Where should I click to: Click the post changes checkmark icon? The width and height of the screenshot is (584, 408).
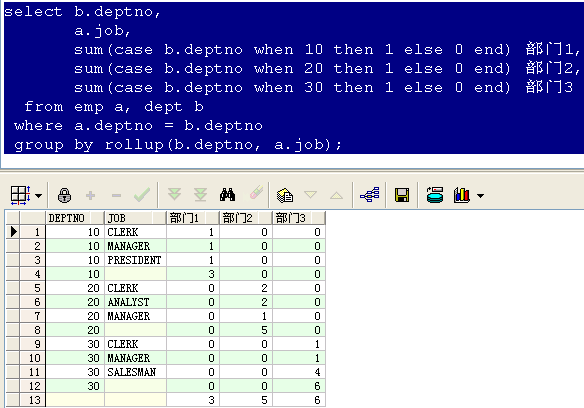[x=142, y=194]
